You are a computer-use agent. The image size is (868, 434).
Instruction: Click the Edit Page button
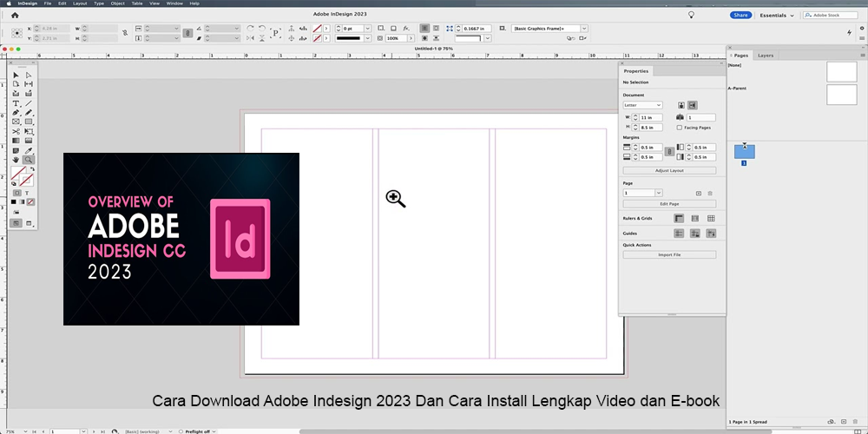coord(669,204)
